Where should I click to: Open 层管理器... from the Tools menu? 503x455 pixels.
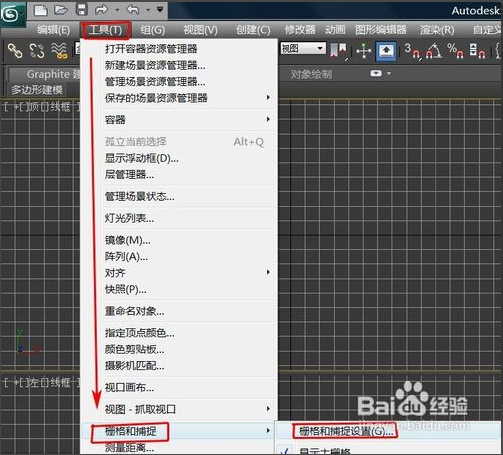click(179, 174)
